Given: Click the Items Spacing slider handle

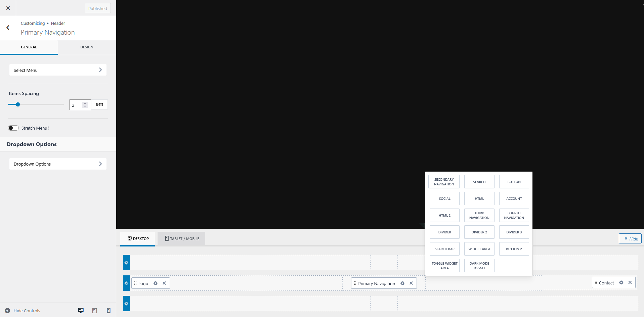Looking at the screenshot, I should pyautogui.click(x=18, y=104).
